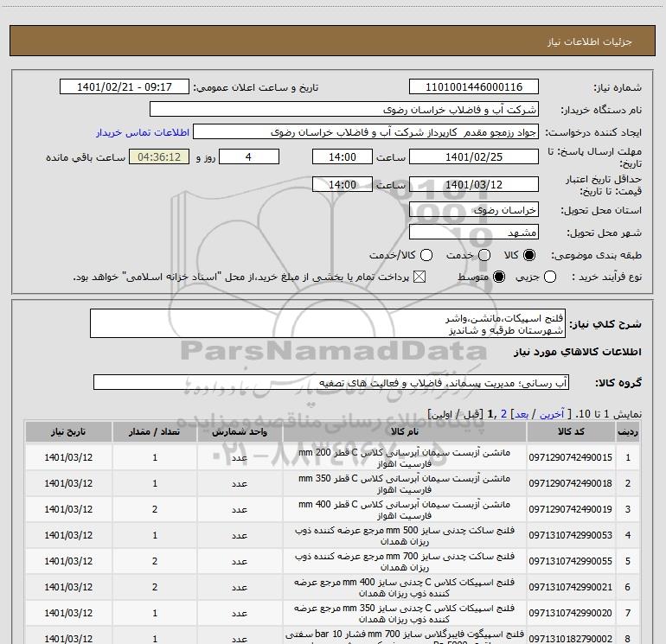666x644 pixels.
Task: Click the response deadline time 14:00 field
Action: click(343, 156)
